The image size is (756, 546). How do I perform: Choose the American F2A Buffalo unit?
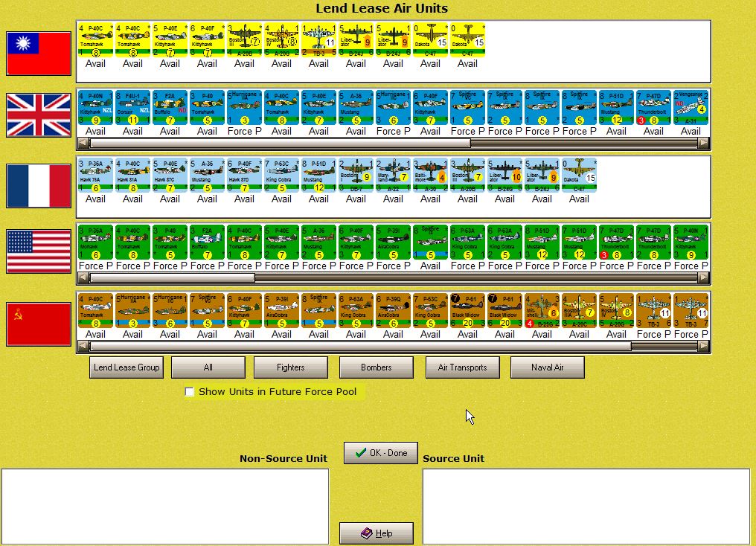[207, 243]
